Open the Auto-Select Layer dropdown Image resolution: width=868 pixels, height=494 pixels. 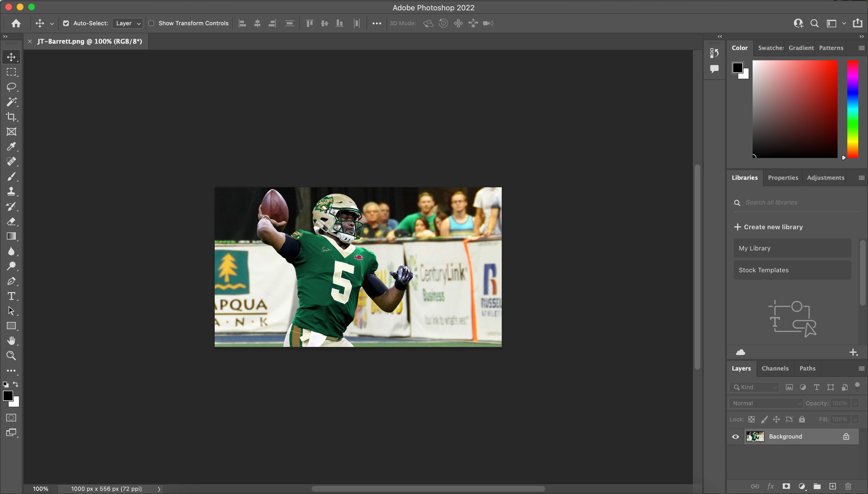(127, 24)
